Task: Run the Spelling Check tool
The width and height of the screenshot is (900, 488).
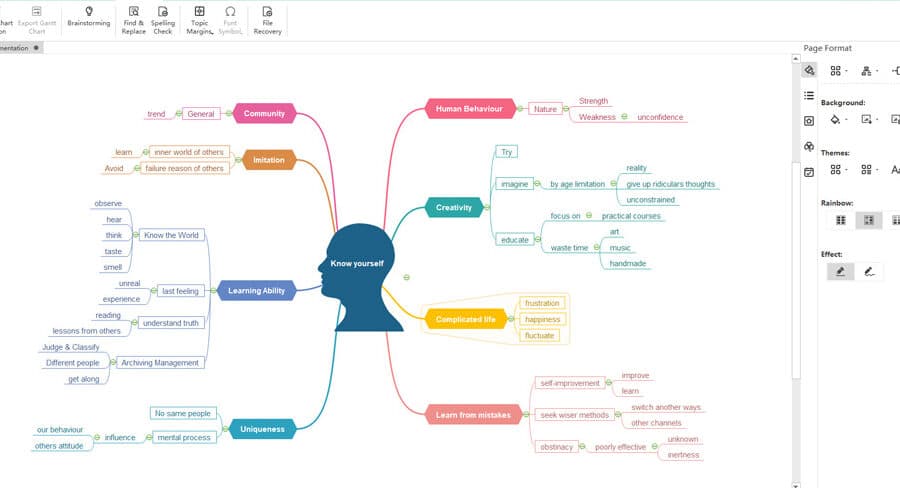Action: [162, 21]
